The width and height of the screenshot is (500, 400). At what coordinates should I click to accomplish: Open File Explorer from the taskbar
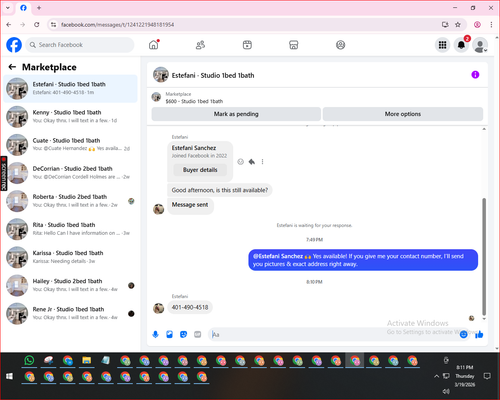pos(87,360)
